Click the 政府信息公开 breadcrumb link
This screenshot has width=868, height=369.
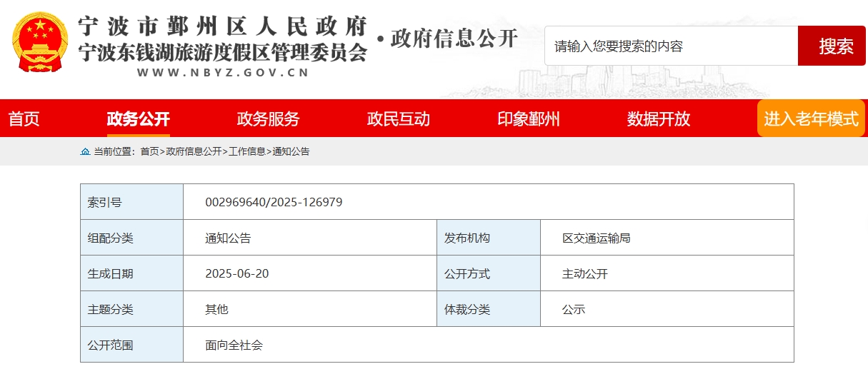pyautogui.click(x=194, y=151)
